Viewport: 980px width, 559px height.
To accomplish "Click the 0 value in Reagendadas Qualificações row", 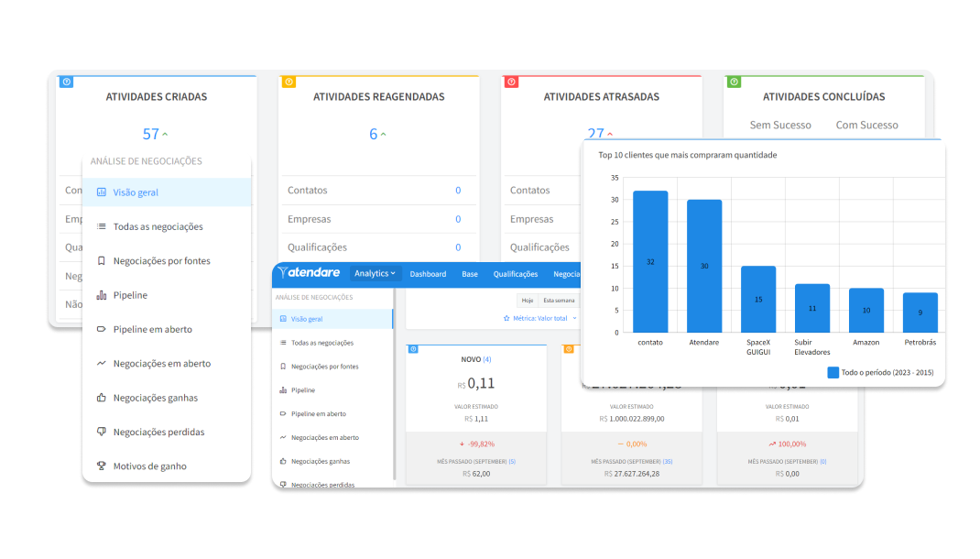I will point(458,247).
